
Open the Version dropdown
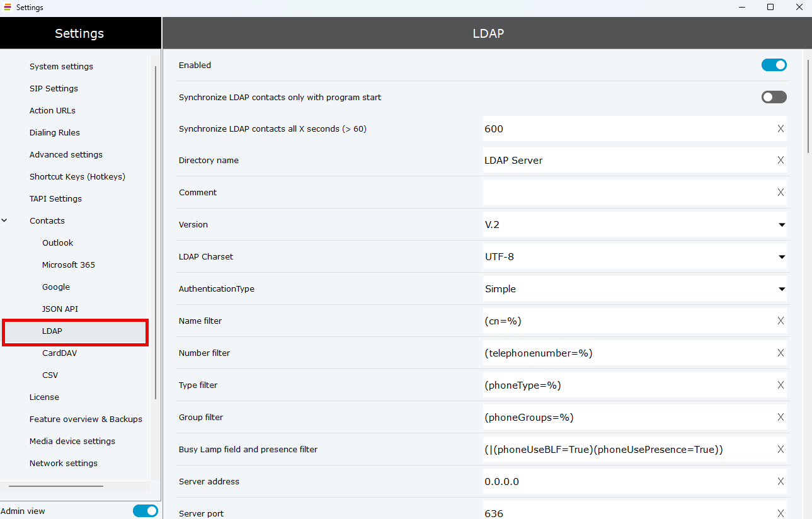pyautogui.click(x=634, y=224)
